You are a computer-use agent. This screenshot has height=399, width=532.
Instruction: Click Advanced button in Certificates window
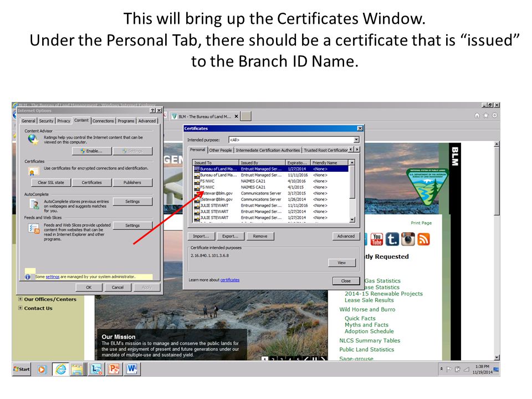click(346, 236)
